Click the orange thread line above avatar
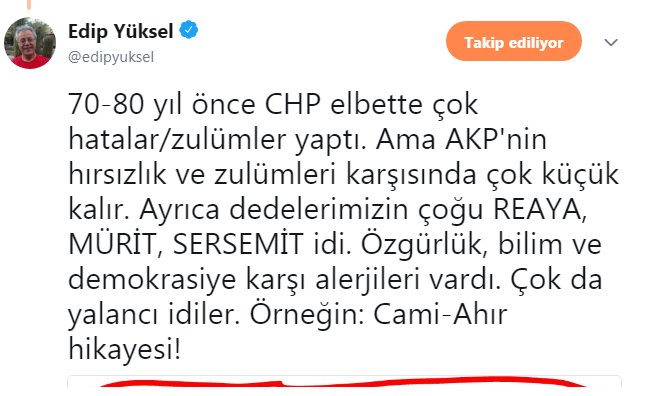The image size is (648, 396). 29,5
